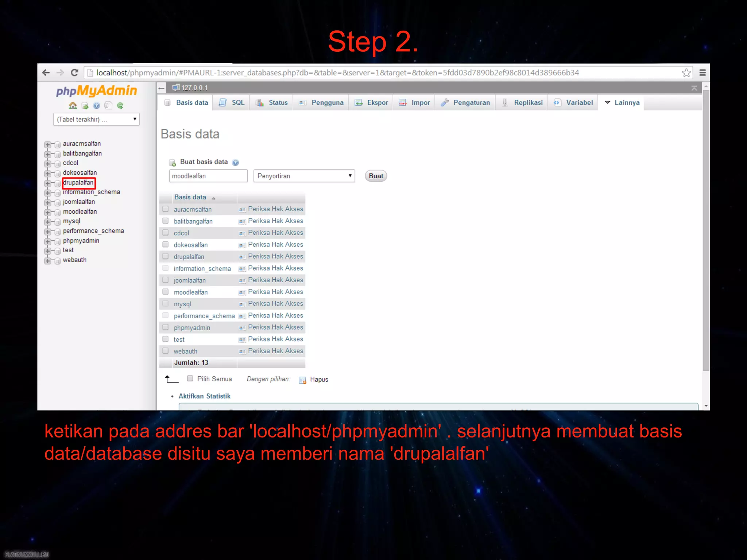747x560 pixels.
Task: Expand the performance_schema tree node
Action: [47, 232]
